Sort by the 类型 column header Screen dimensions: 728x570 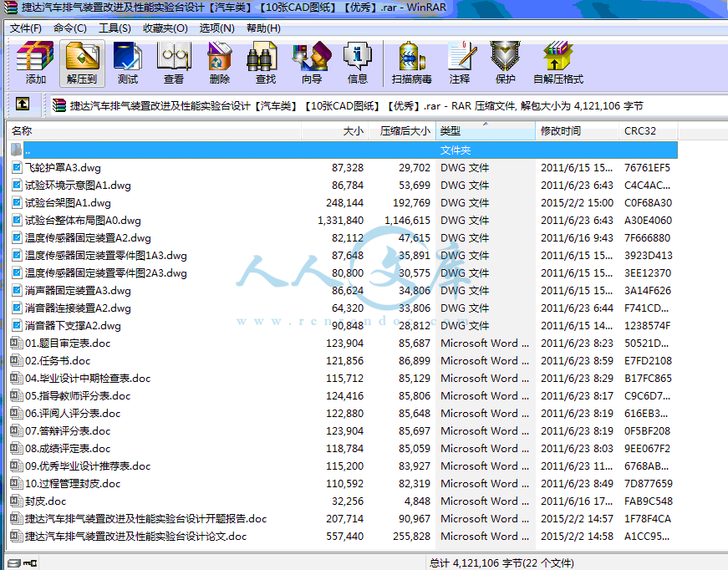point(485,131)
